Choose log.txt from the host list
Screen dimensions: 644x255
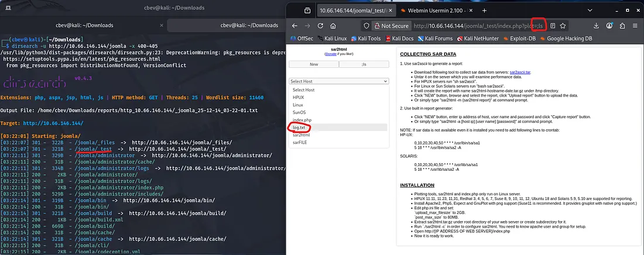click(299, 127)
